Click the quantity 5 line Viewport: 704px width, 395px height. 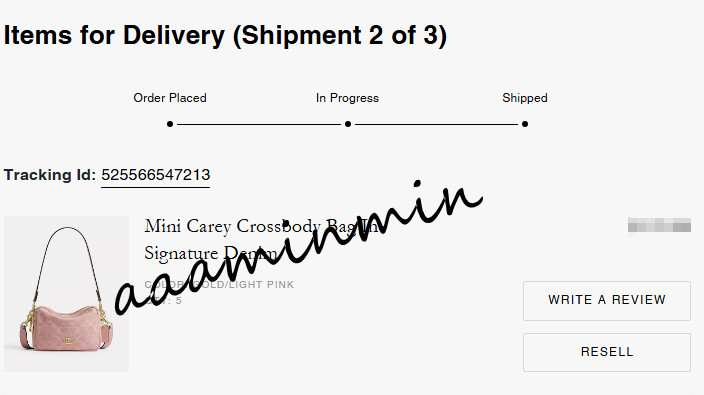pyautogui.click(x=163, y=301)
